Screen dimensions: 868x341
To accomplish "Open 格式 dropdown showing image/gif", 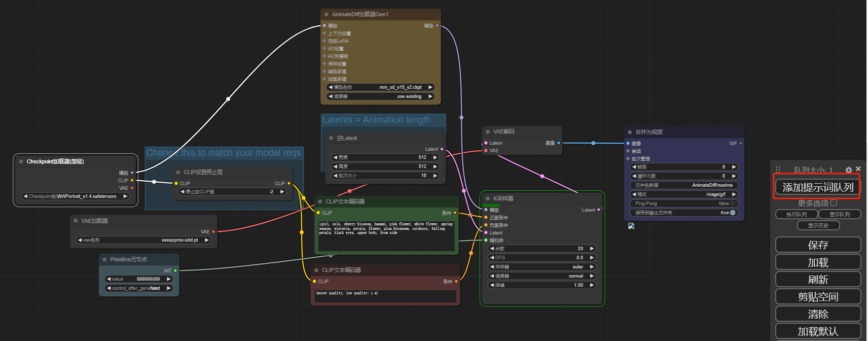I will coord(684,194).
